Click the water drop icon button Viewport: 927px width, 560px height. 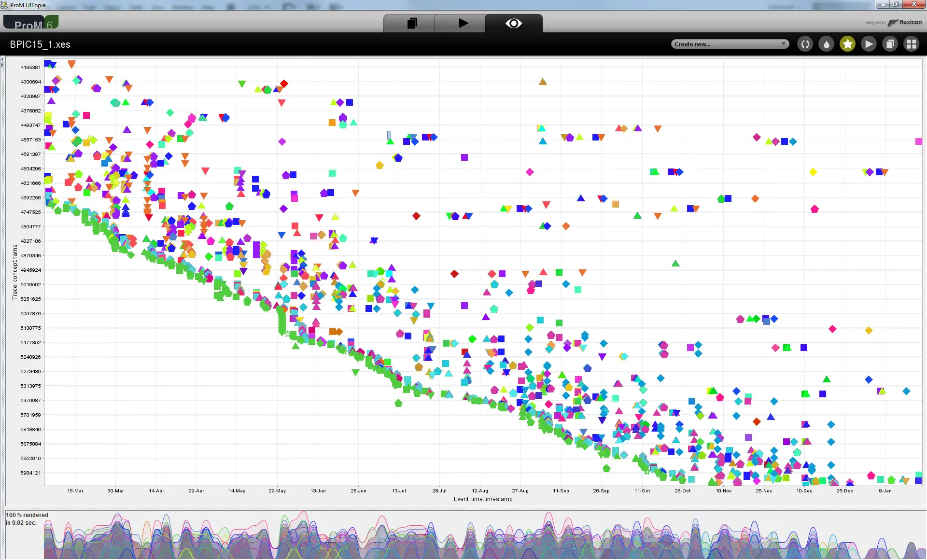[826, 44]
